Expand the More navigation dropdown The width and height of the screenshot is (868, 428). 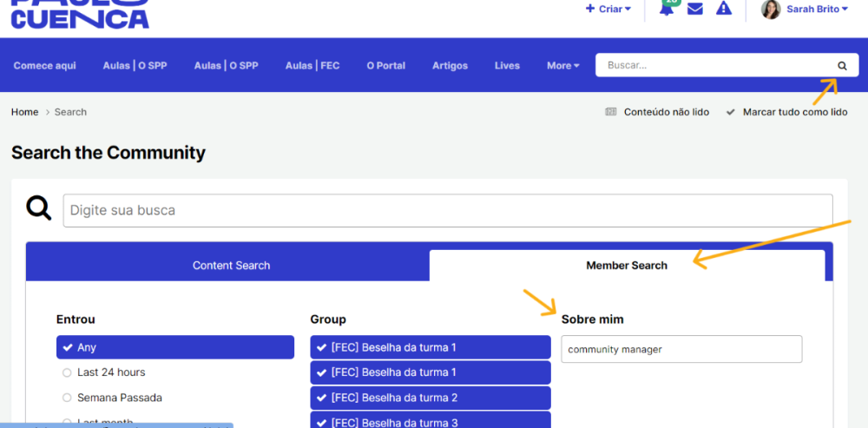point(562,65)
